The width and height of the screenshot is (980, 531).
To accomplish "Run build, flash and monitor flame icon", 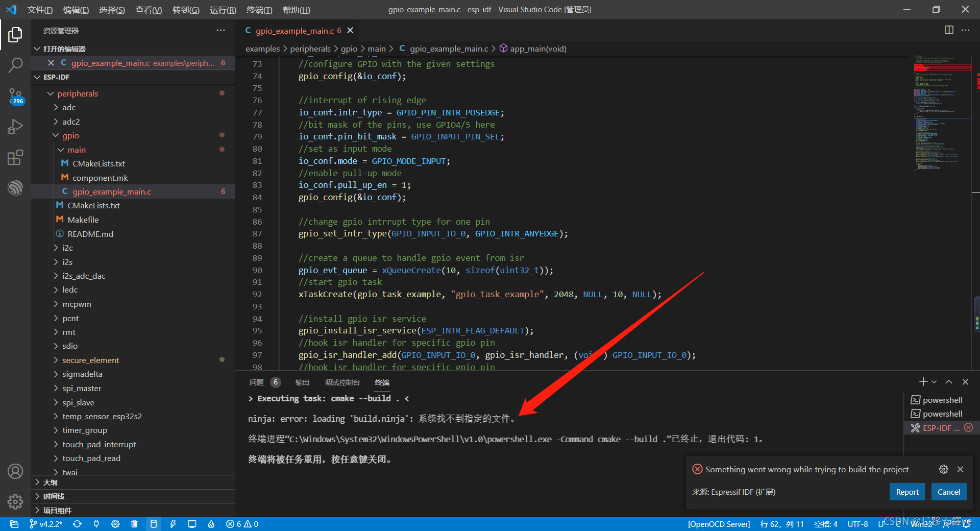I will (x=211, y=524).
